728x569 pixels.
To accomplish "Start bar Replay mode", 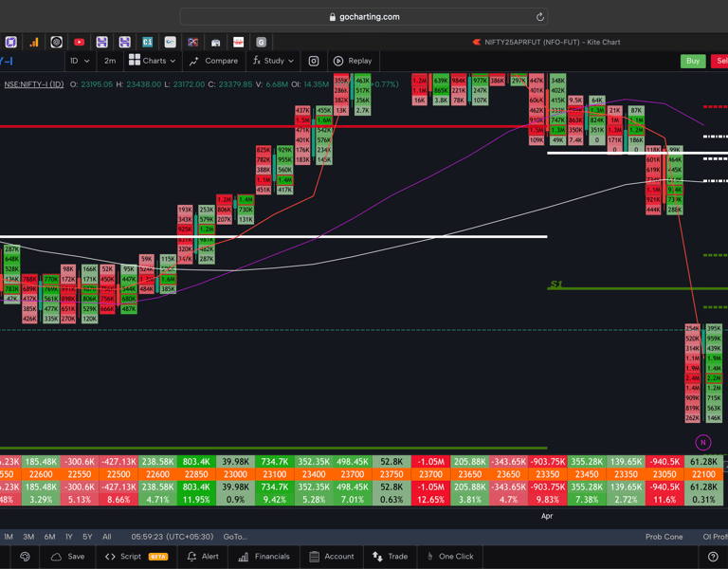I will tap(353, 61).
